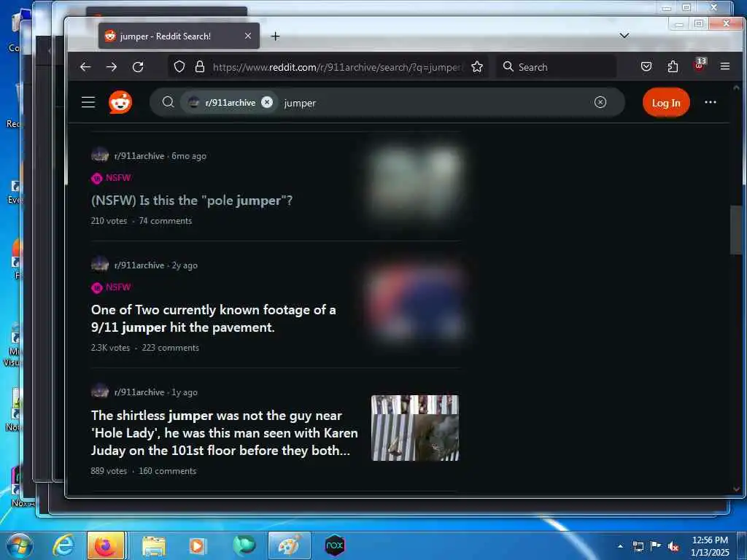747x560 pixels.
Task: Click the 889 votes text
Action: (109, 471)
